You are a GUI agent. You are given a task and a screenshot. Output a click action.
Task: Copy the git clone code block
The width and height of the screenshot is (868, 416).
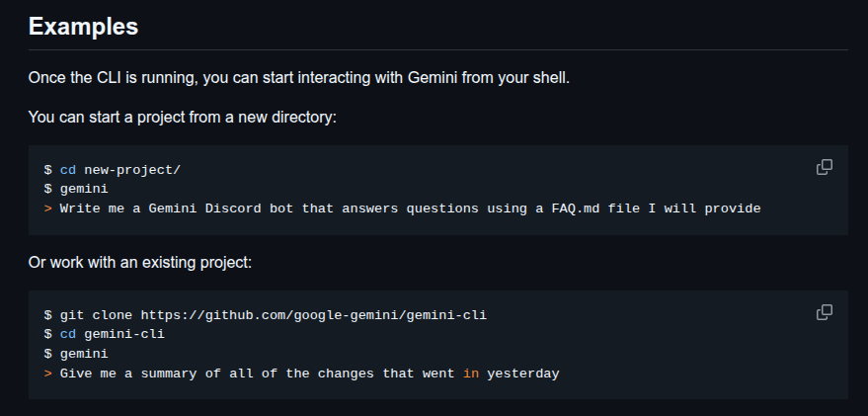point(825,312)
